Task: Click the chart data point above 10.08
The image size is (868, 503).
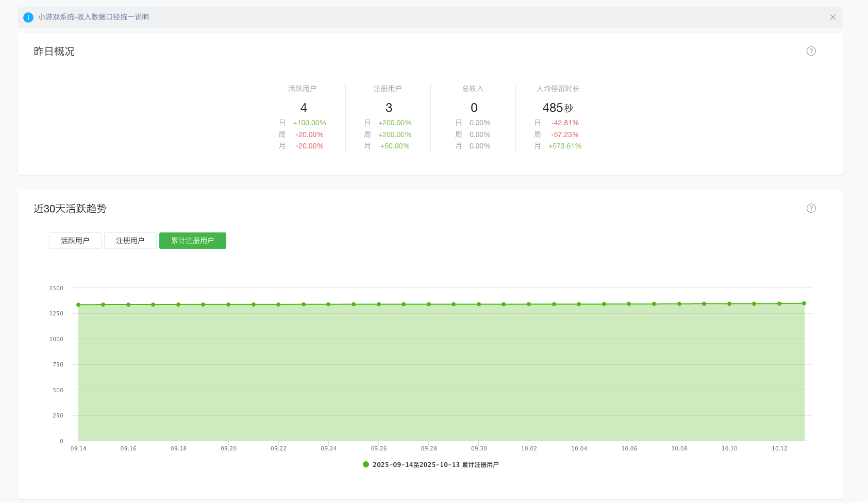Action: pyautogui.click(x=679, y=304)
